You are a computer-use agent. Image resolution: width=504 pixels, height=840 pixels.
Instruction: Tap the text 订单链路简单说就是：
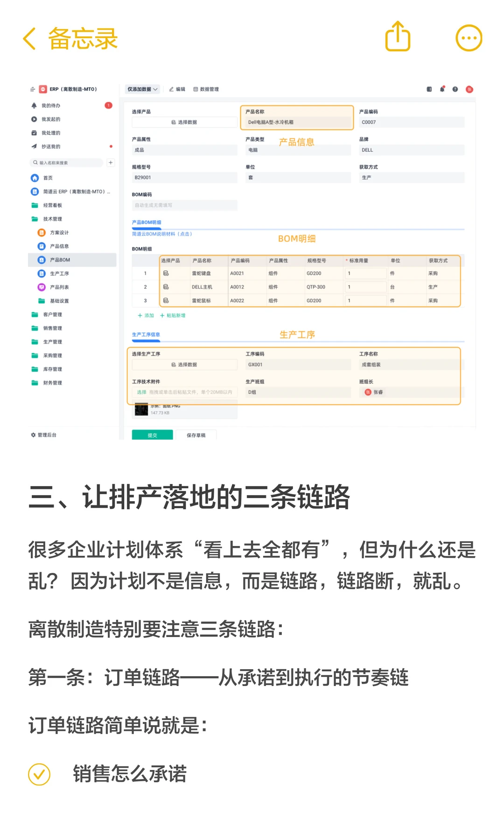pyautogui.click(x=118, y=726)
